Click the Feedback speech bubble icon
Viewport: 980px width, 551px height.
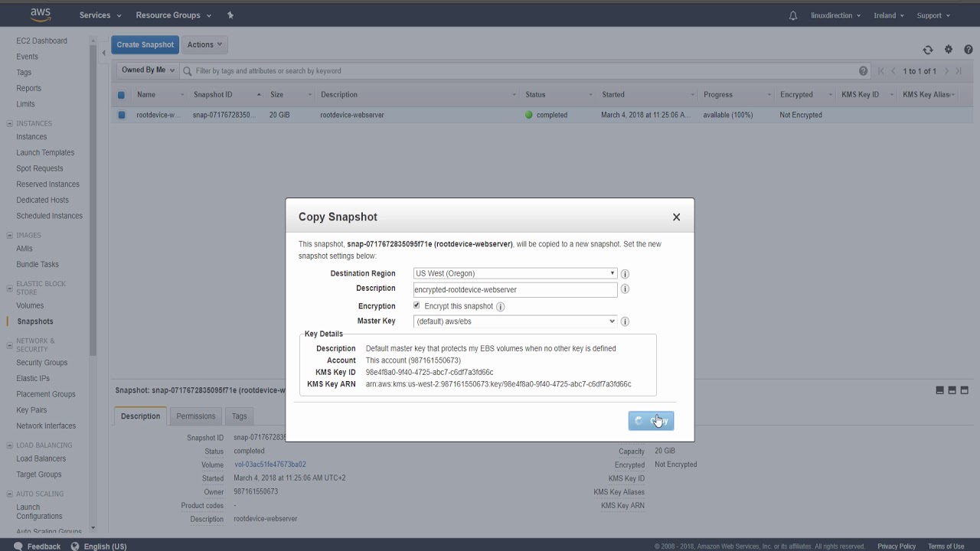[18, 546]
